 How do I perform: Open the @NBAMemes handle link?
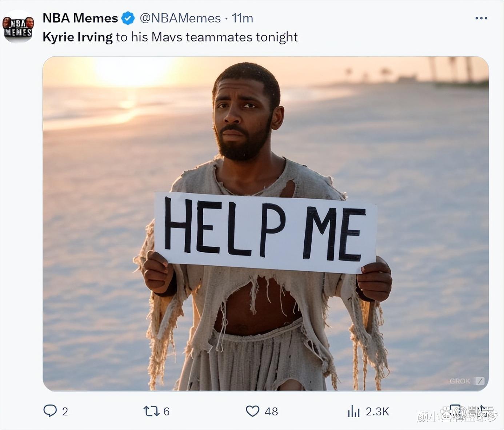point(180,18)
